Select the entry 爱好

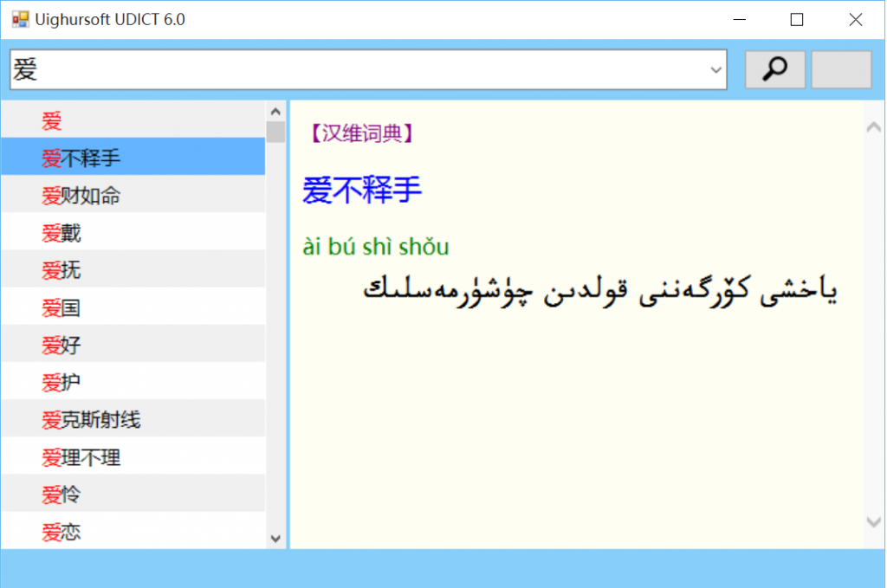133,344
